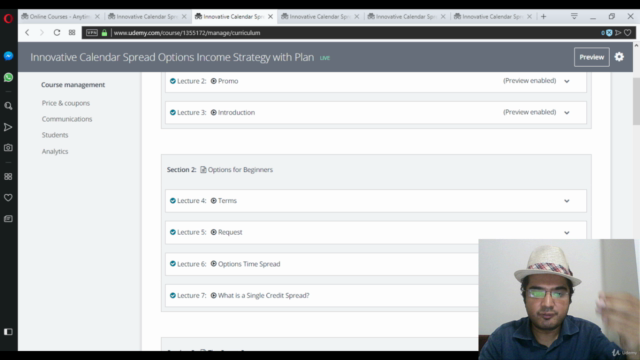Open My Flow send icon in sidebar
This screenshot has width=640, height=360.
pyautogui.click(x=8, y=127)
